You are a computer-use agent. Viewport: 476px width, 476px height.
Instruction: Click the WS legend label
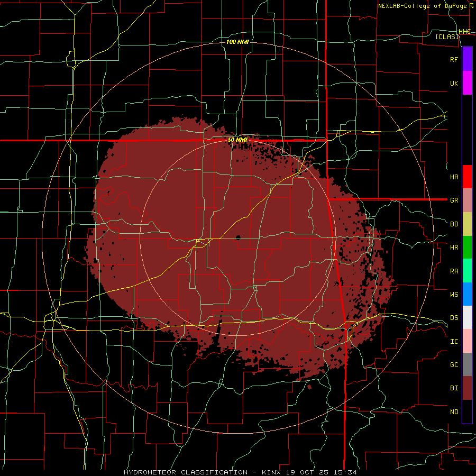pos(454,294)
